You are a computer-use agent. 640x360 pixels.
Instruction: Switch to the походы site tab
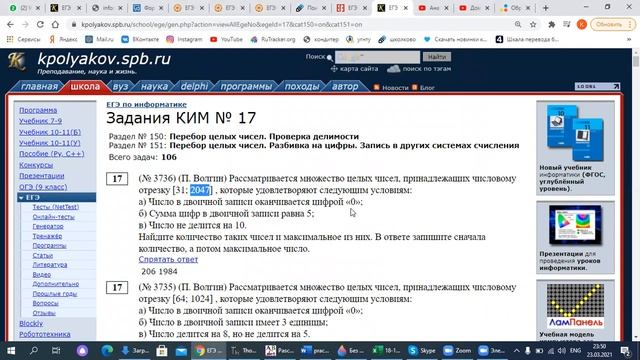(x=302, y=87)
